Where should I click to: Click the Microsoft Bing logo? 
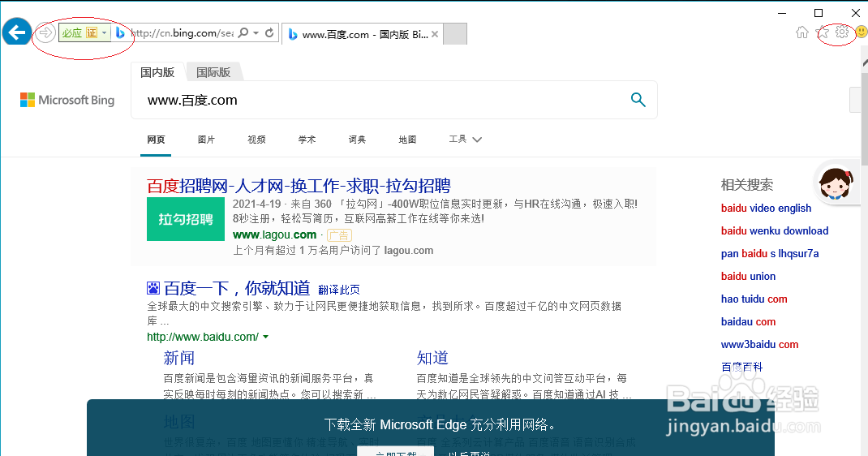point(67,100)
